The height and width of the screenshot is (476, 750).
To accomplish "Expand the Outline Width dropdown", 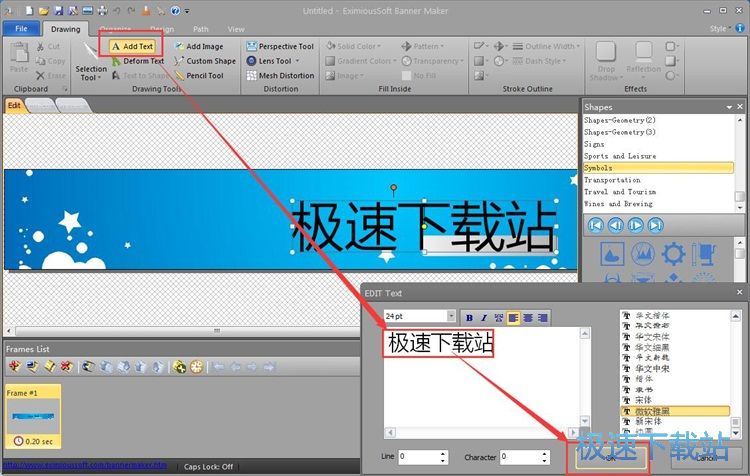I will coord(578,46).
